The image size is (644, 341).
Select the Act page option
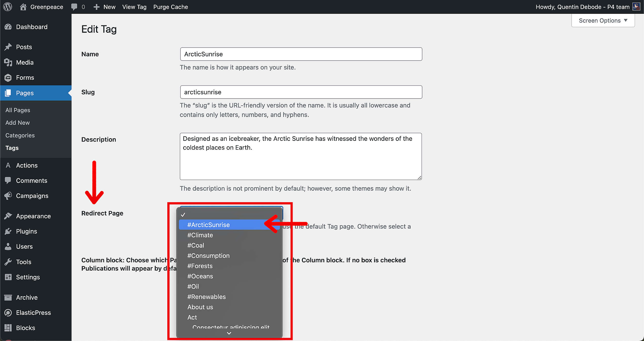[229, 317]
